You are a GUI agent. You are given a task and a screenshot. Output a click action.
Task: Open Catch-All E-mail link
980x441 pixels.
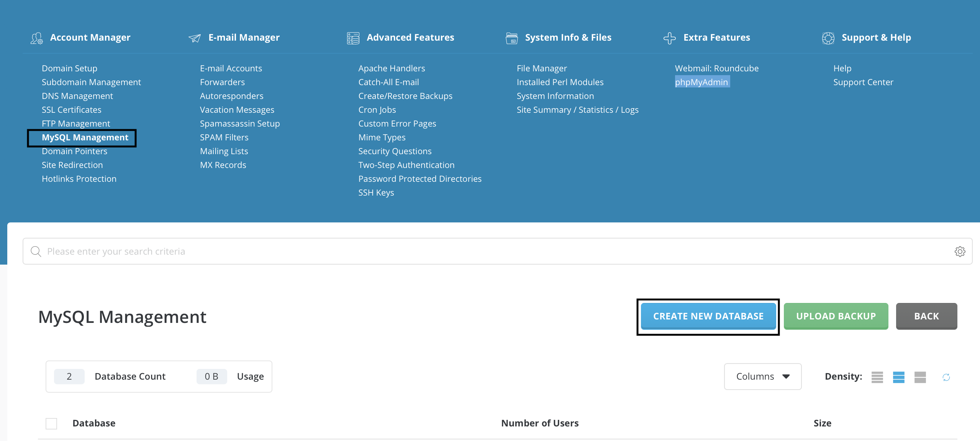coord(388,82)
